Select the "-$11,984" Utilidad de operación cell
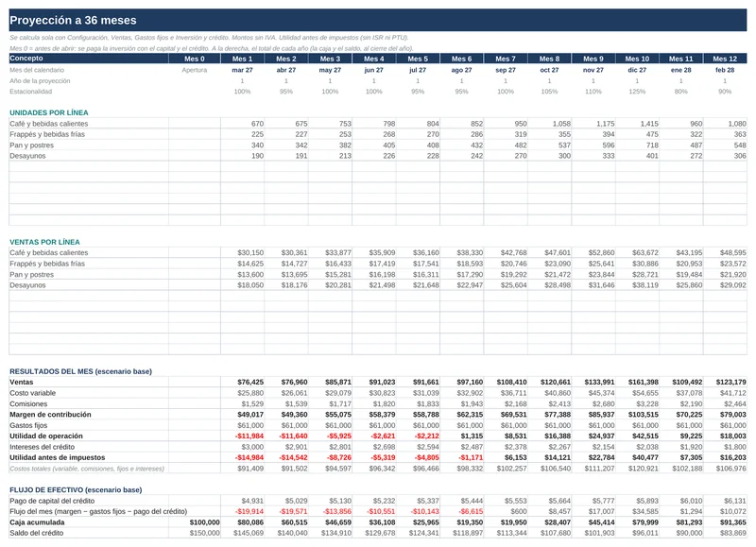The image size is (756, 547). 243,436
